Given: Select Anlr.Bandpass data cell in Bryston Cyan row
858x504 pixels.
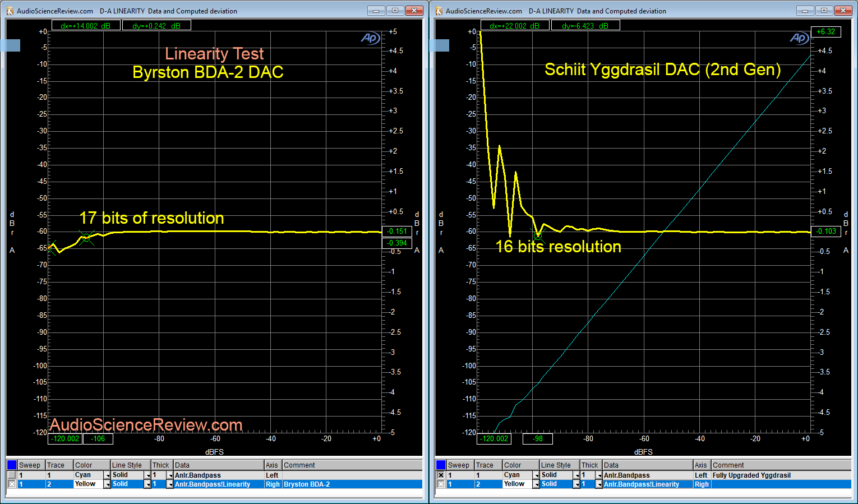Looking at the screenshot, I should (218, 475).
